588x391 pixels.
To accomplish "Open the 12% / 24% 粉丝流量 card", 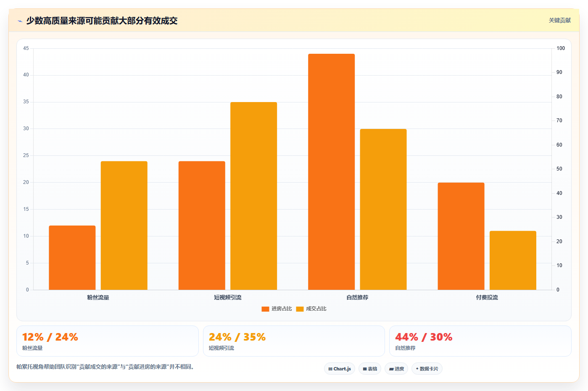I will [x=108, y=341].
